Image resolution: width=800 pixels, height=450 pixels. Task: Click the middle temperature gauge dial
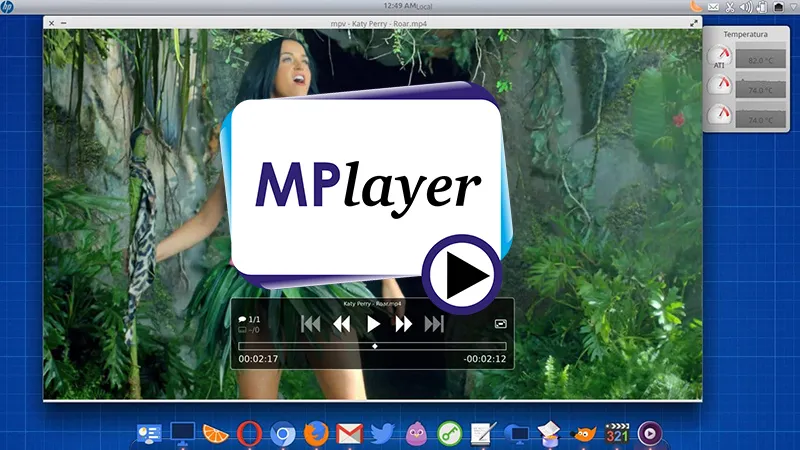[719, 85]
